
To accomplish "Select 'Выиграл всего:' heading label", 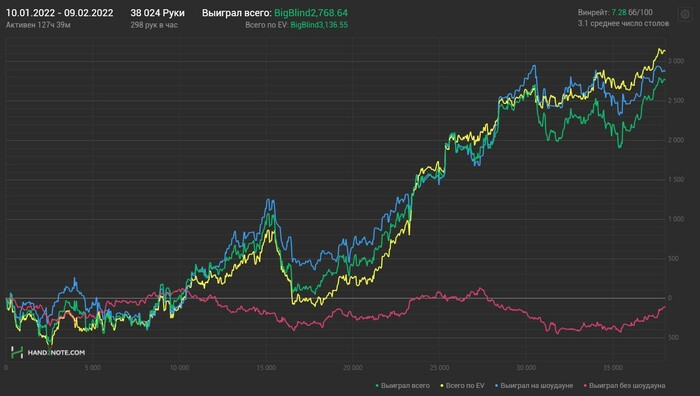I will [x=237, y=13].
